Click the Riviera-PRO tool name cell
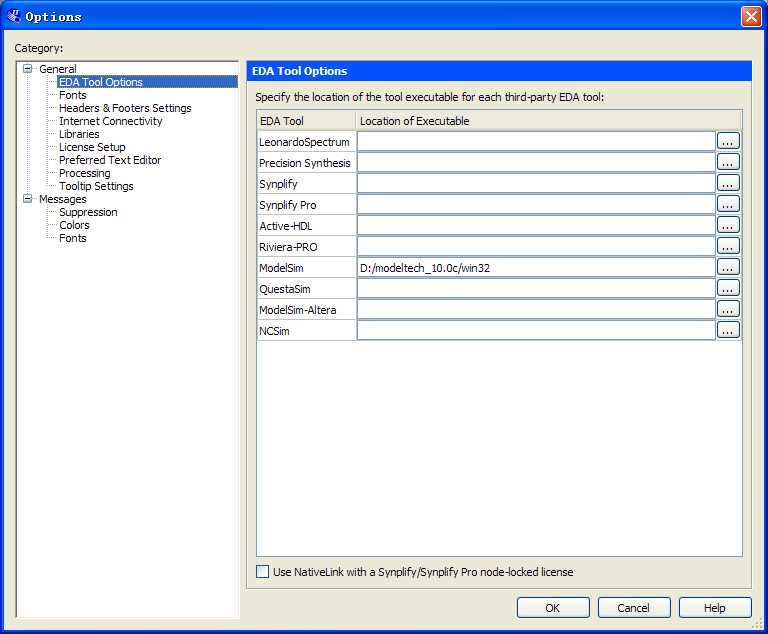The image size is (768, 634). (307, 246)
